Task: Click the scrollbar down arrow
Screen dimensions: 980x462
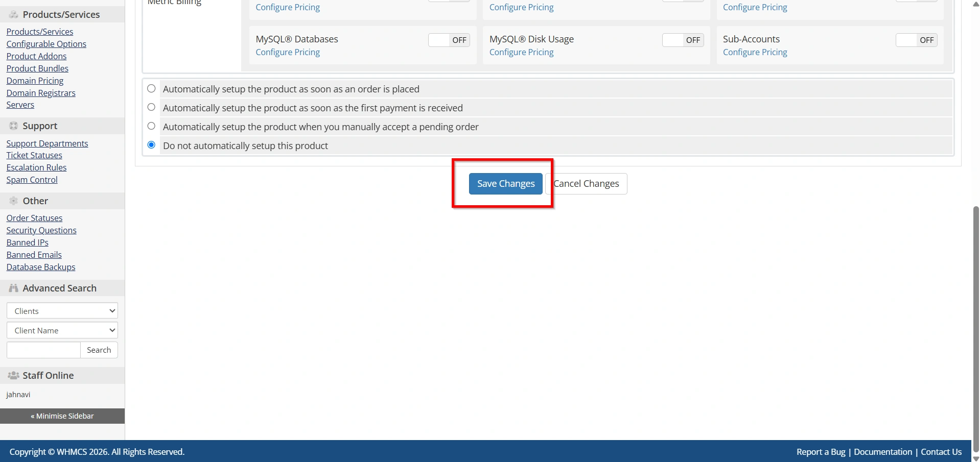Action: [x=976, y=458]
